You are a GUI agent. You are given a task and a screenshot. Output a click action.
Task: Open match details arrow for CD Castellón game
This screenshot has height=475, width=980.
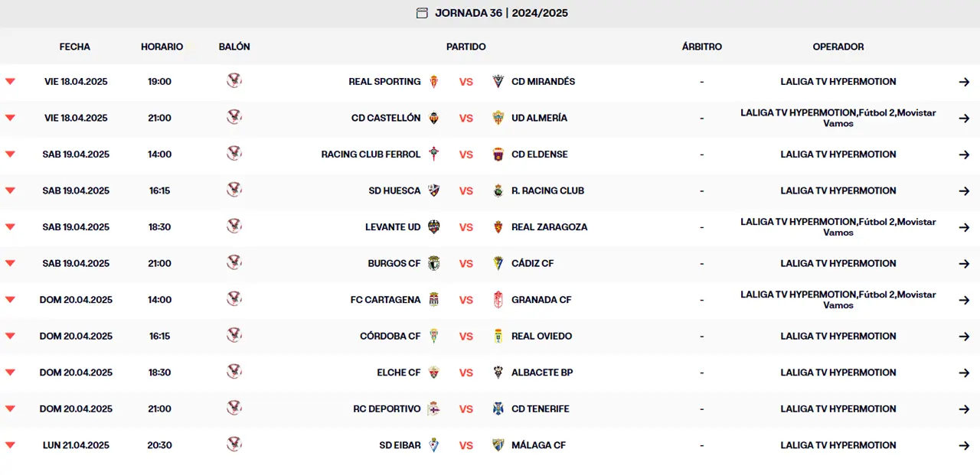click(x=964, y=119)
